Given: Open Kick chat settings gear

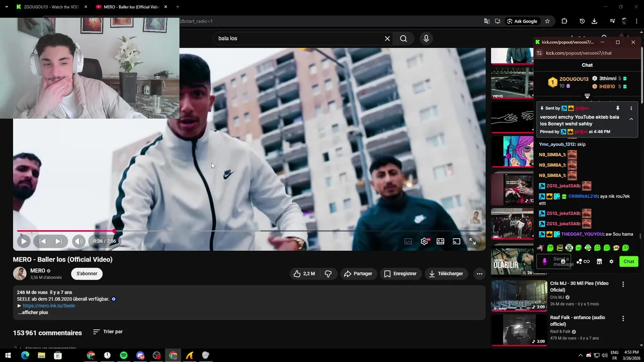Looking at the screenshot, I should [x=611, y=261].
